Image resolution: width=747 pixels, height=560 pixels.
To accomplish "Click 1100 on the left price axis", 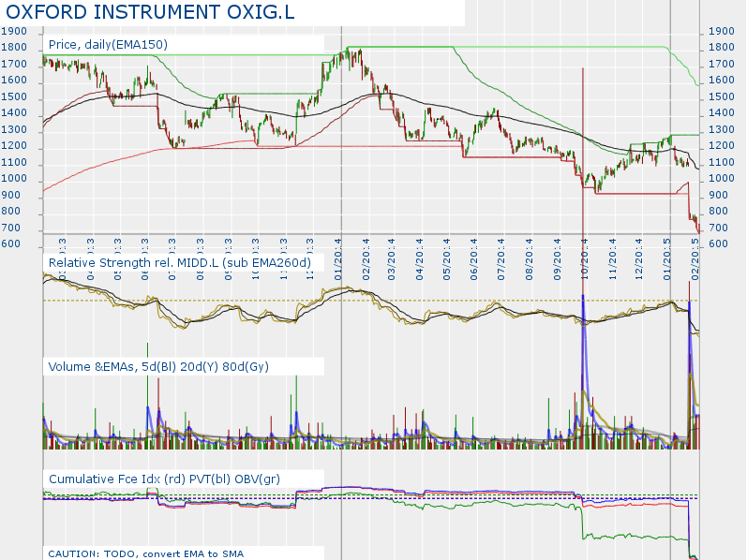I will 14,163.
